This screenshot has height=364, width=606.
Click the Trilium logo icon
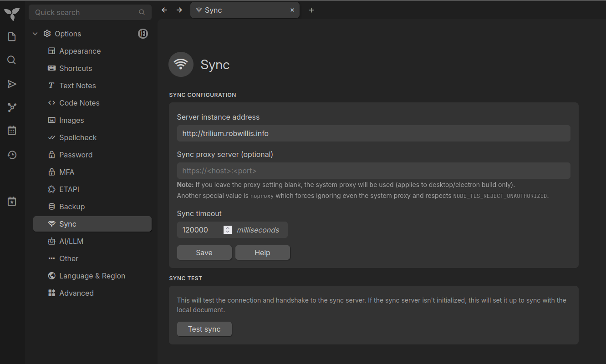pyautogui.click(x=12, y=13)
